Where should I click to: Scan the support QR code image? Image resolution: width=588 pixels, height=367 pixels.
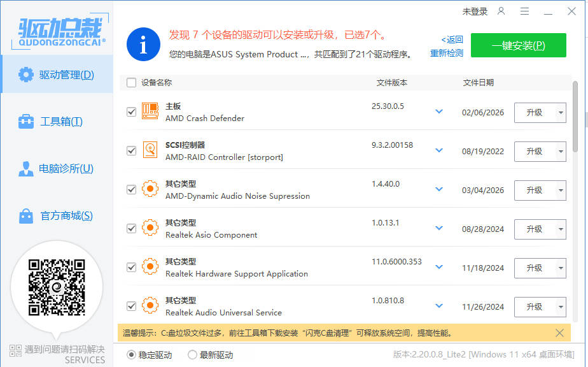point(57,287)
